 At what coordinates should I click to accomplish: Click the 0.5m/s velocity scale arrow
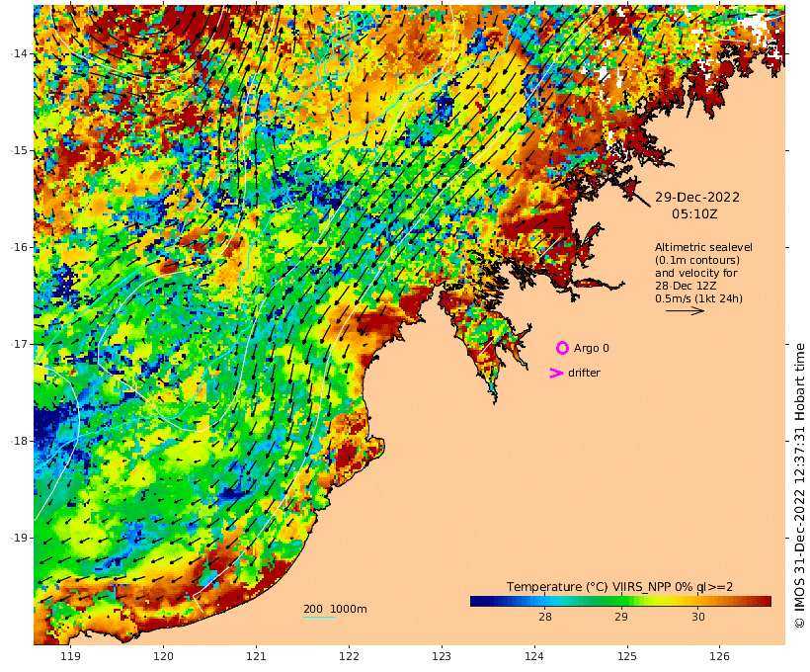(x=685, y=310)
